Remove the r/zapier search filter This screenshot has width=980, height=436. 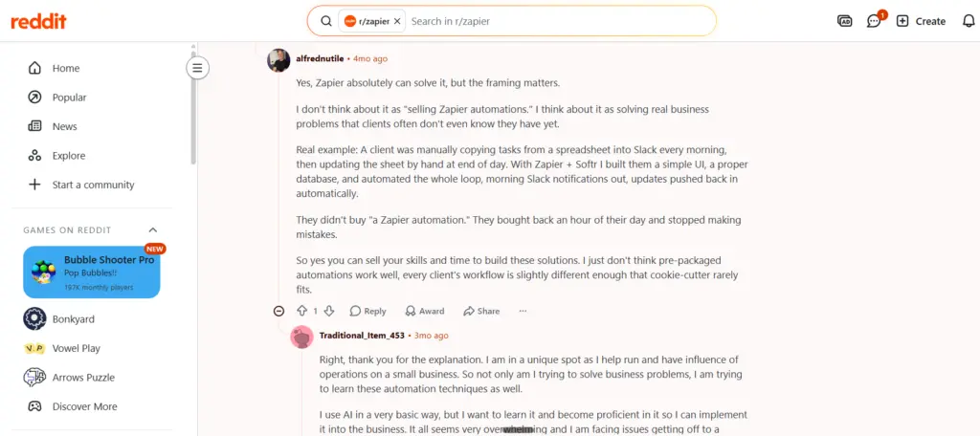(397, 21)
